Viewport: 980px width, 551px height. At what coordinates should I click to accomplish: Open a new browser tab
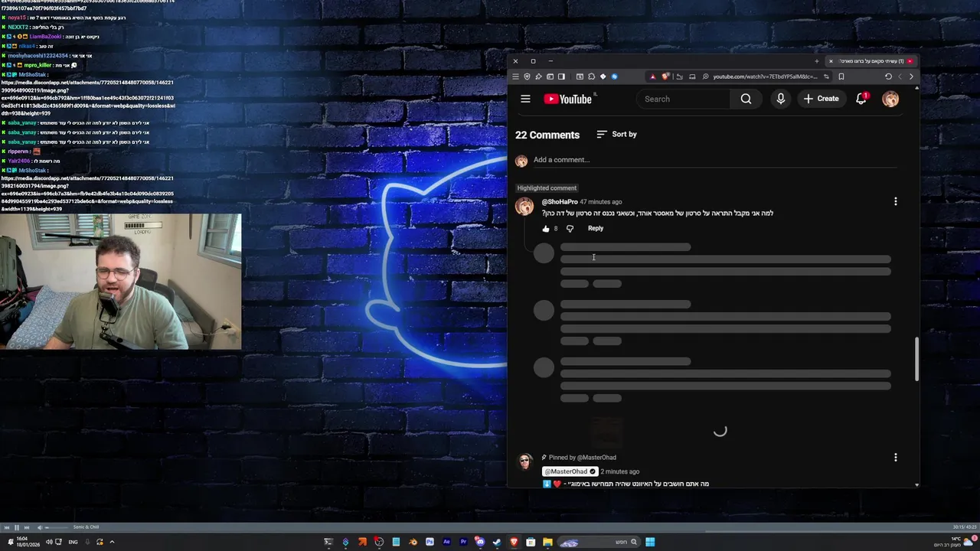(x=816, y=61)
